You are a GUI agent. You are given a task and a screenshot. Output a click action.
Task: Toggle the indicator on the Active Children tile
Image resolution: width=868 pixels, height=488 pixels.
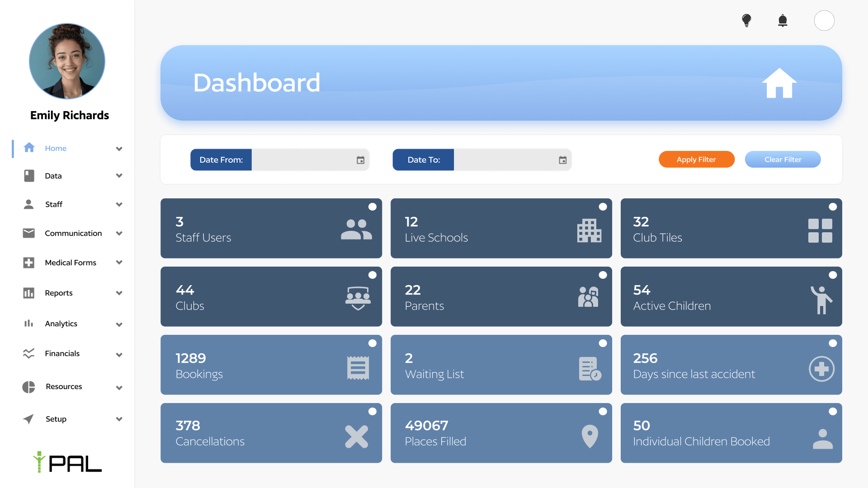(x=833, y=275)
